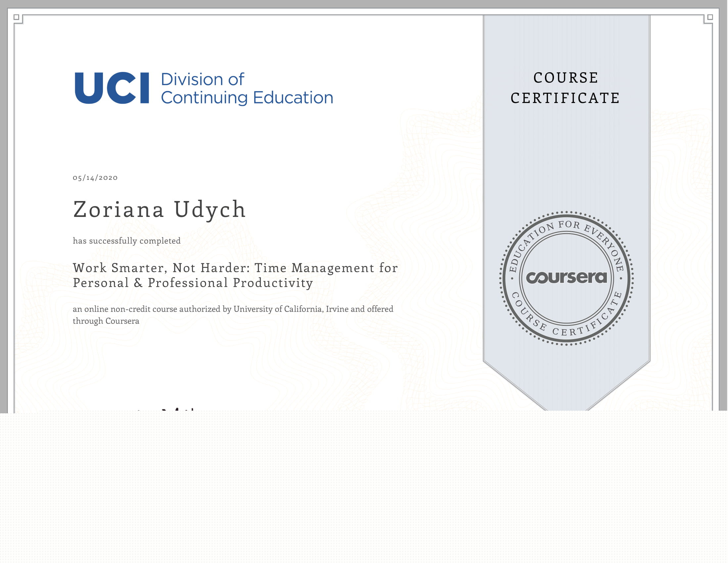Click the COURSE CERTIFICATE ribbon heading
Image resolution: width=728 pixels, height=563 pixels.
tap(566, 88)
